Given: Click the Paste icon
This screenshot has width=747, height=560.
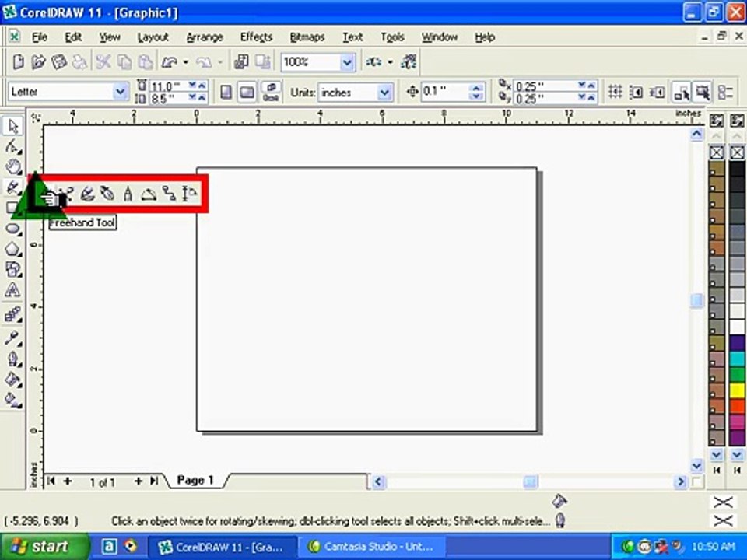Looking at the screenshot, I should coord(145,62).
